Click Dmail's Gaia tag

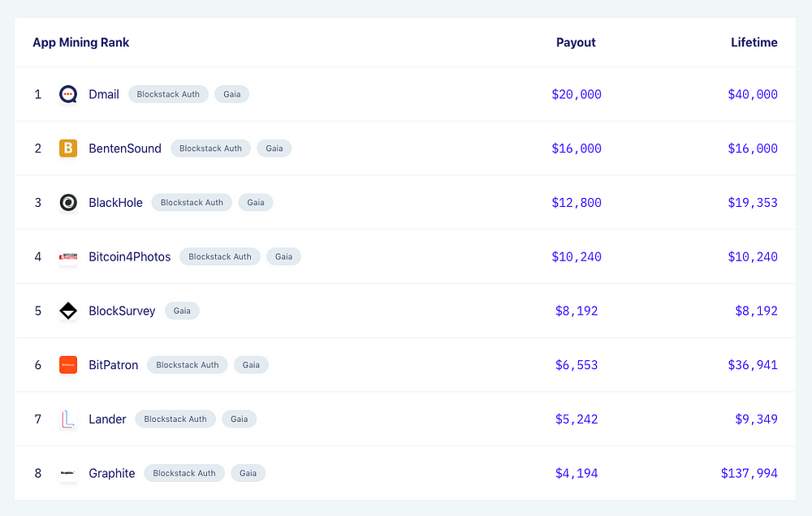coord(232,94)
